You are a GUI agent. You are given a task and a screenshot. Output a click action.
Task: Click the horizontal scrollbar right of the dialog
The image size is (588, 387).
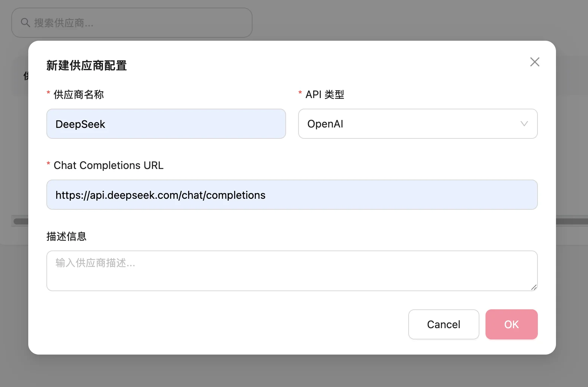(x=571, y=221)
